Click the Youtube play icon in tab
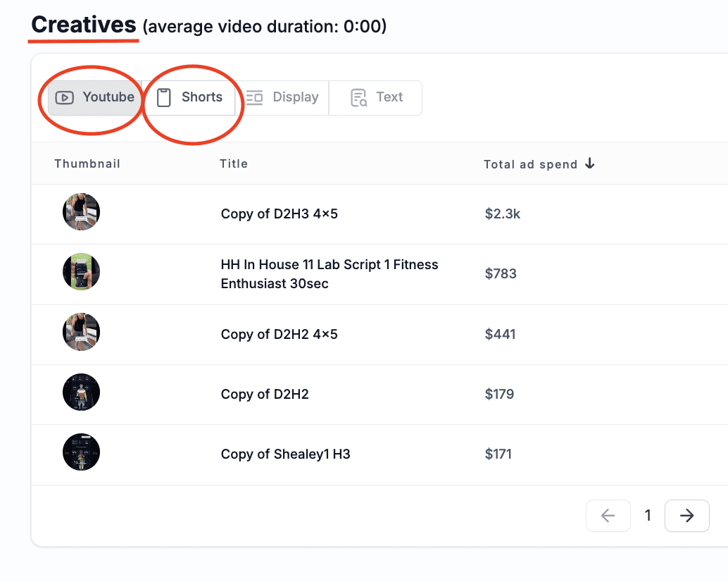Image resolution: width=728 pixels, height=582 pixels. [x=65, y=98]
